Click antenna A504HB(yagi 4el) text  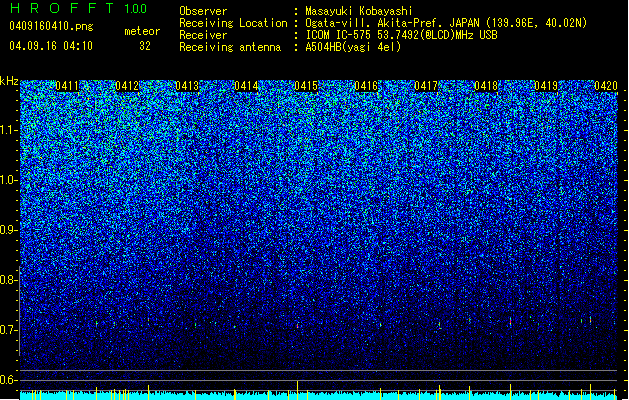[353, 47]
